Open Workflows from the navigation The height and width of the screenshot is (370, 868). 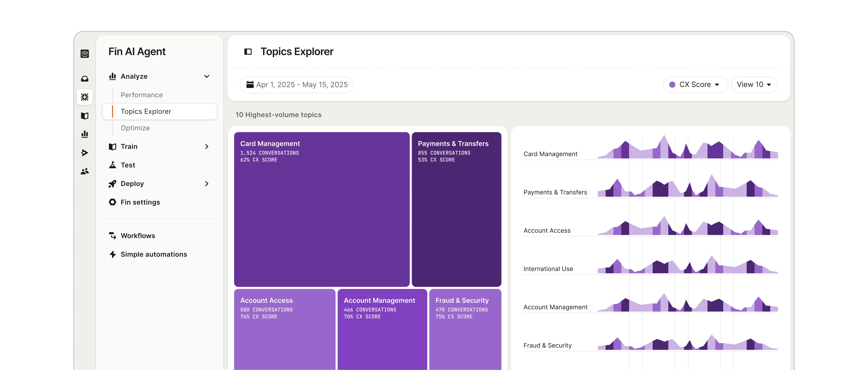(x=137, y=235)
